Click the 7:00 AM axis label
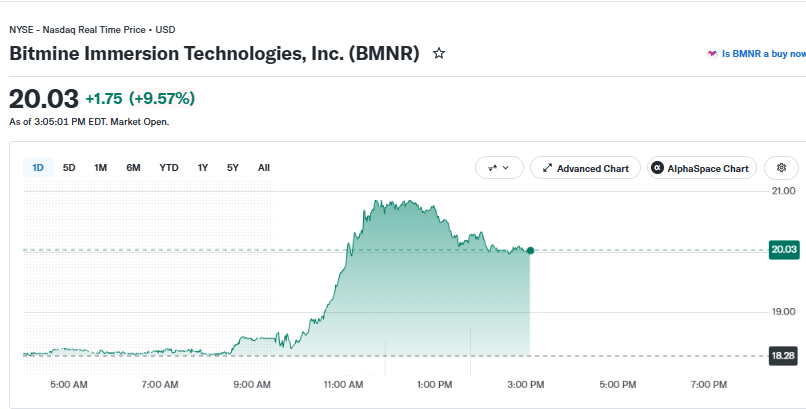806x409 pixels. (x=160, y=384)
